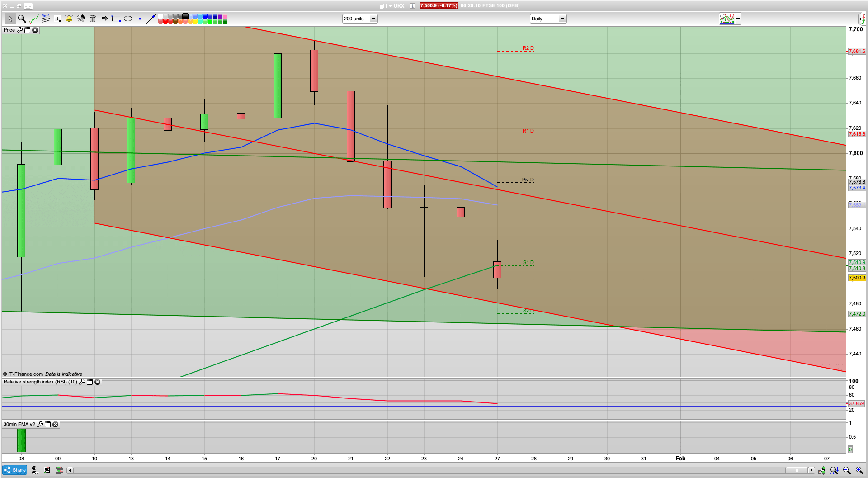The height and width of the screenshot is (478, 868).
Task: Open the 200 units dropdown
Action: click(373, 19)
